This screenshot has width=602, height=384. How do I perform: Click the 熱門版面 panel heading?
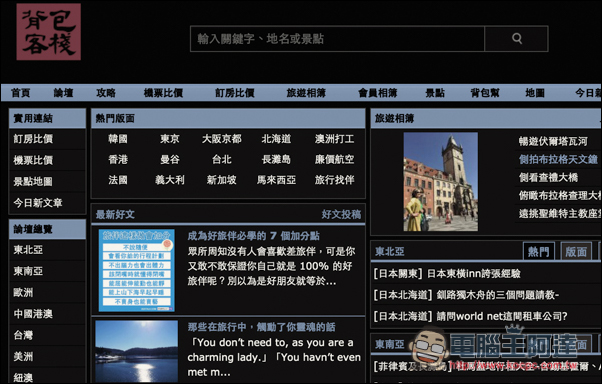click(115, 118)
